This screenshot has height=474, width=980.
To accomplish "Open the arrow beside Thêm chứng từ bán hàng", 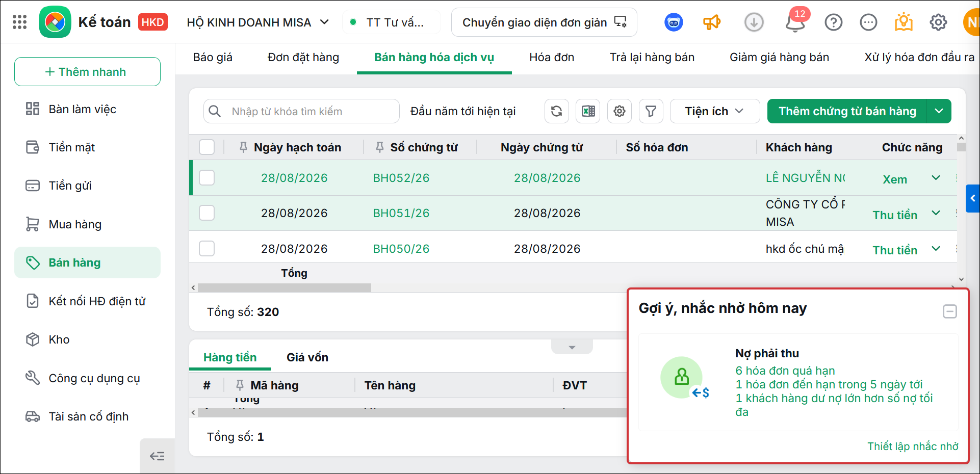I will pos(939,111).
